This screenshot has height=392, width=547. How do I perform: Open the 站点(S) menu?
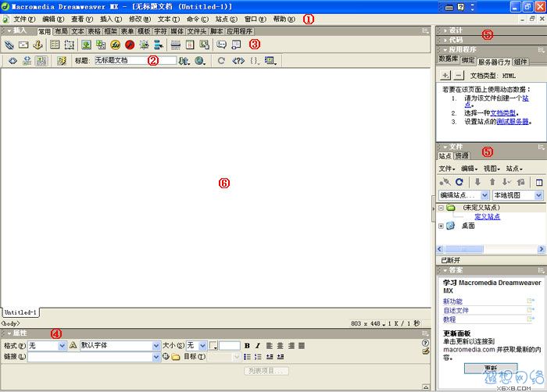pyautogui.click(x=227, y=20)
